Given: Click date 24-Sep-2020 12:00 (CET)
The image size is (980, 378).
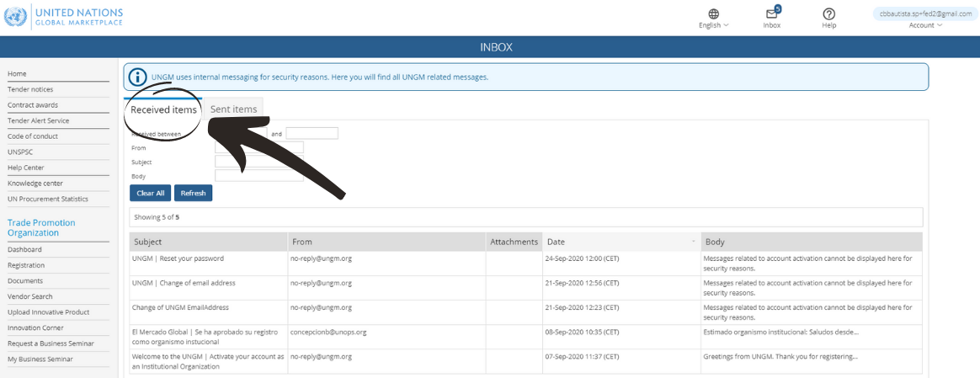Looking at the screenshot, I should click(x=582, y=258).
